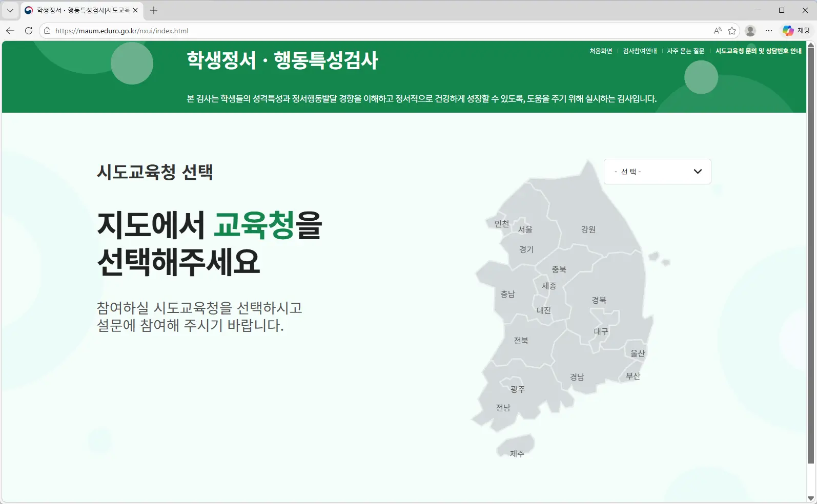
Task: Toggle the read aloud icon
Action: 718,31
